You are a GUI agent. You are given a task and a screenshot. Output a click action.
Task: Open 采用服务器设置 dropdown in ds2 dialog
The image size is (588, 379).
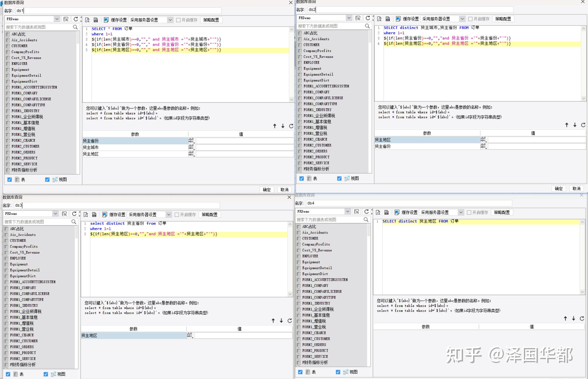tap(462, 19)
